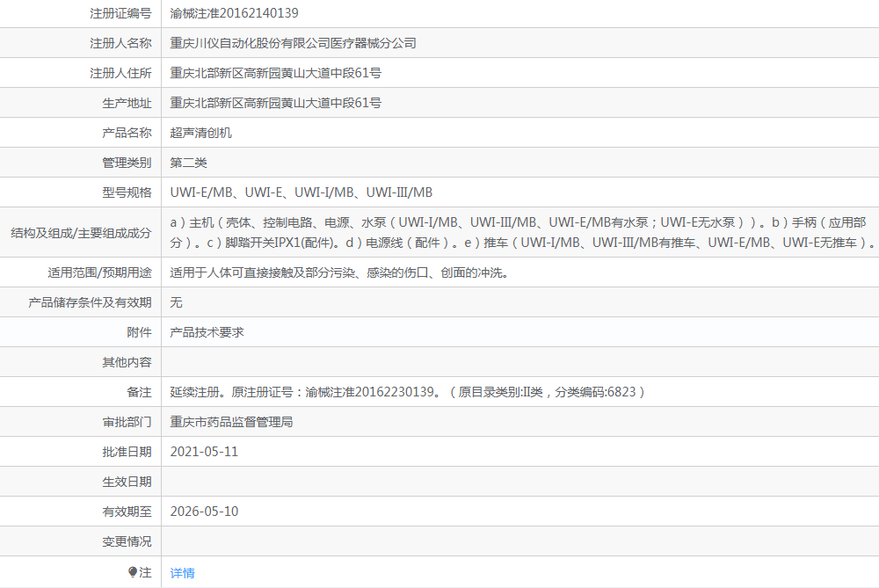Viewport: 879px width, 588px height.
Task: Click the 变更情况 label
Action: (x=127, y=541)
